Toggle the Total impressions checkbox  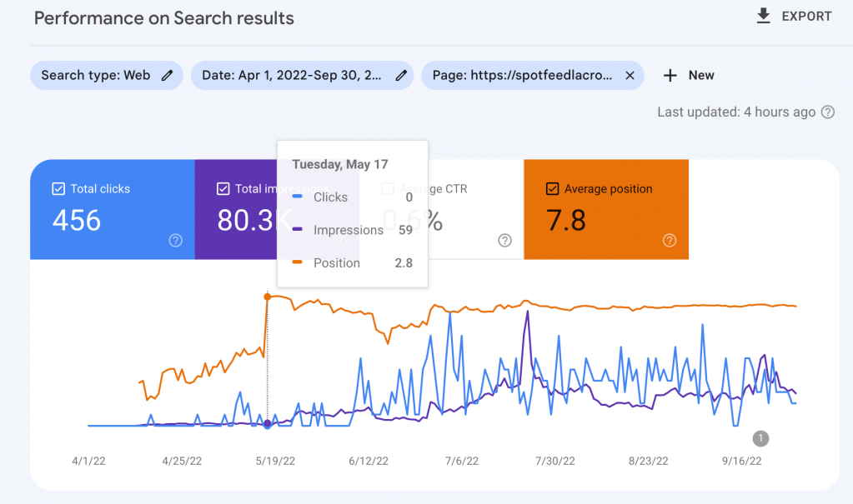tap(223, 189)
